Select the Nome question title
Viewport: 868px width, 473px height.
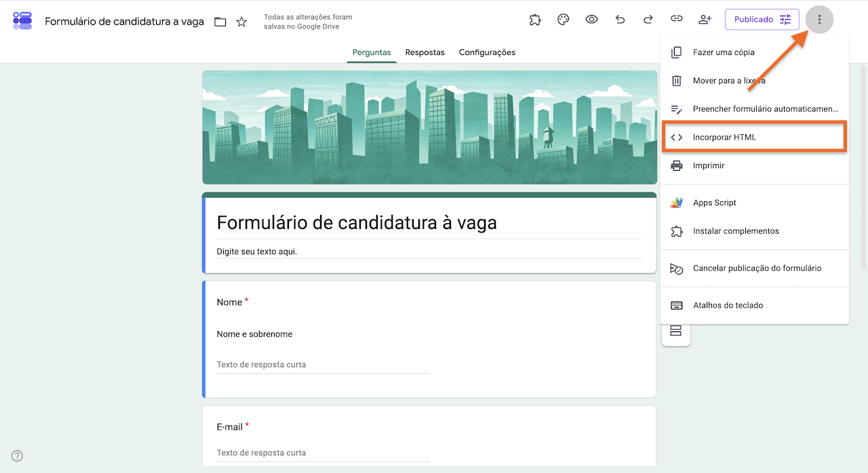click(229, 302)
